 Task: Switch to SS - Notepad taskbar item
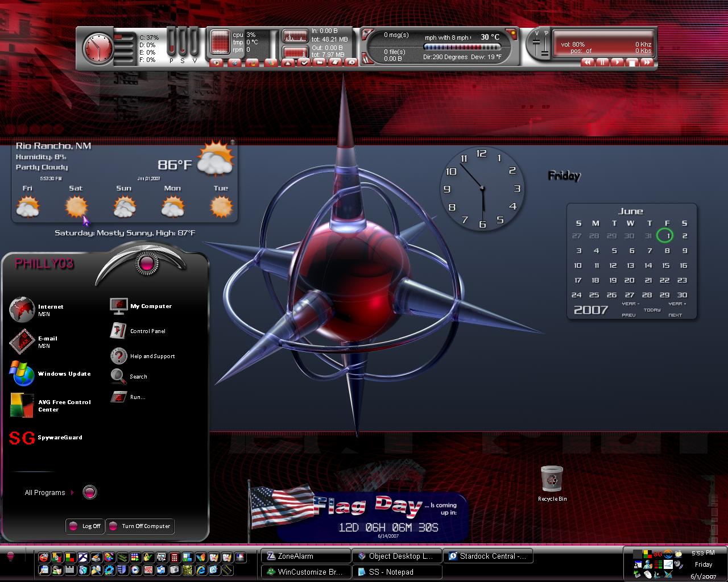397,572
